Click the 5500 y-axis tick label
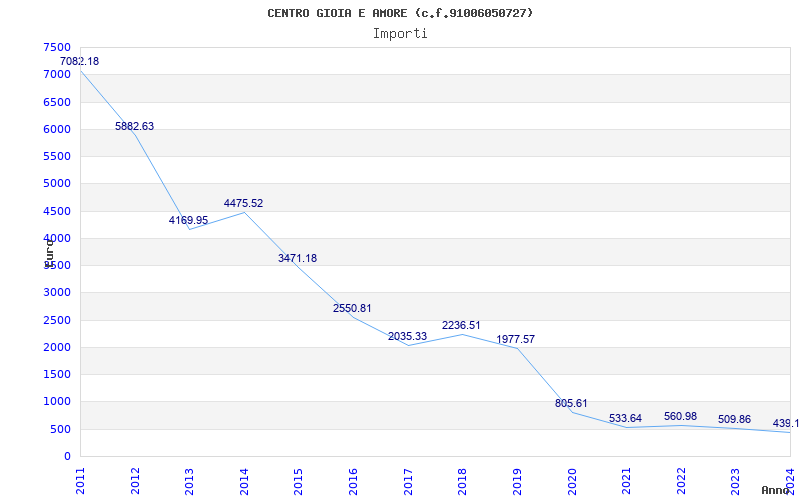Image resolution: width=800 pixels, height=500 pixels. pyautogui.click(x=55, y=156)
